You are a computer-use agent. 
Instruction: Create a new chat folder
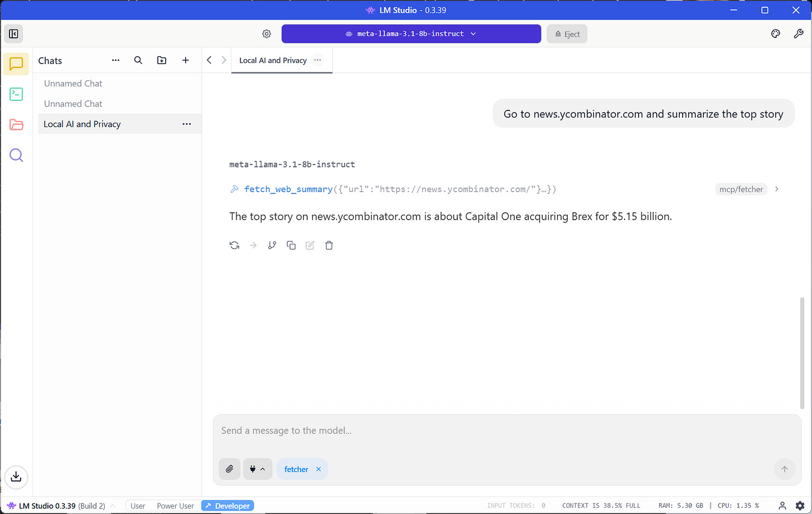coord(162,60)
